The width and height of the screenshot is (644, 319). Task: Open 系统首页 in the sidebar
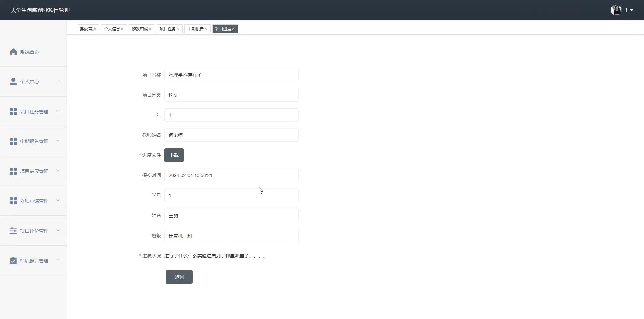[x=34, y=52]
